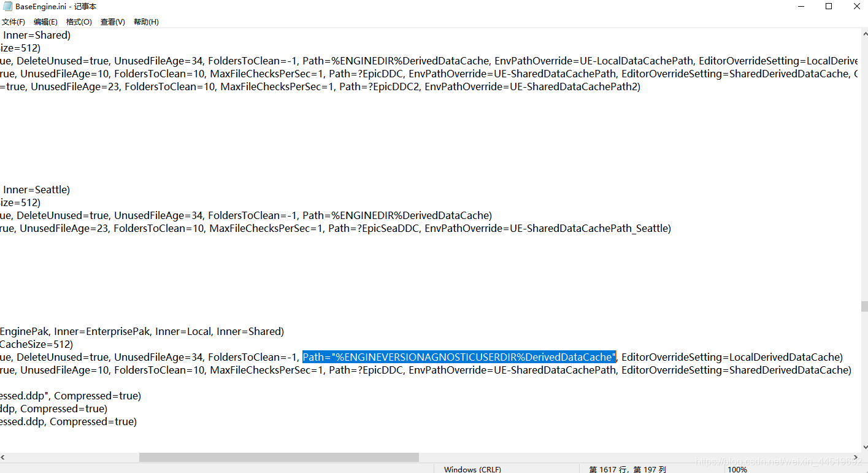Viewport: 868px width, 473px height.
Task: Click the text essed.ddp", Compressed=true)
Action: click(x=71, y=396)
